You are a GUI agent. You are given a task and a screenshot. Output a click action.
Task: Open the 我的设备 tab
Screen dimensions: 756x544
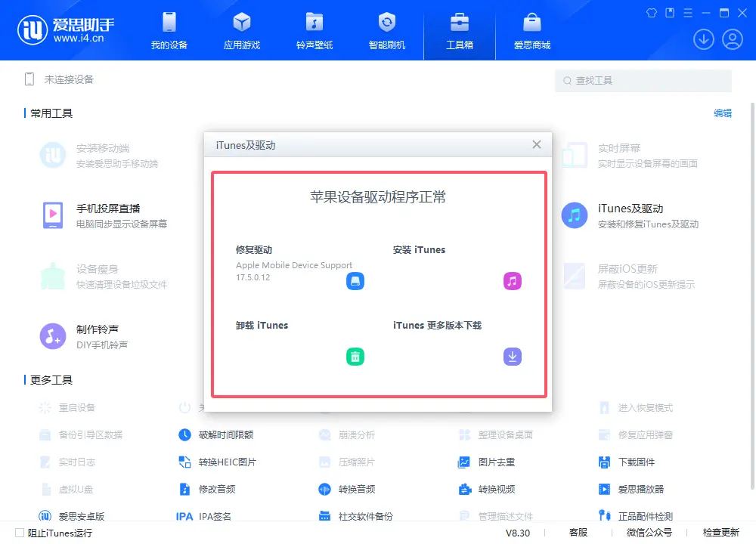click(x=169, y=31)
